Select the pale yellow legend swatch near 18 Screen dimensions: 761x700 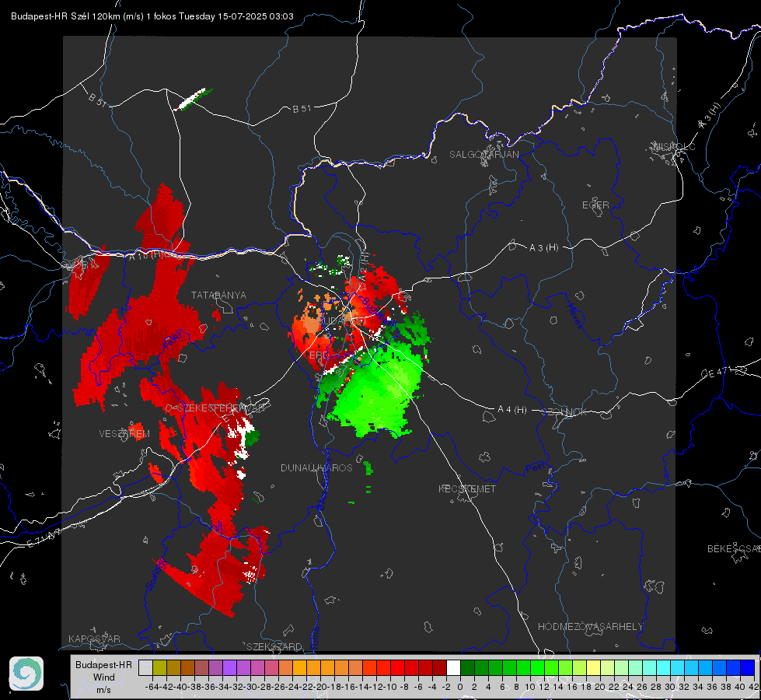tap(594, 667)
